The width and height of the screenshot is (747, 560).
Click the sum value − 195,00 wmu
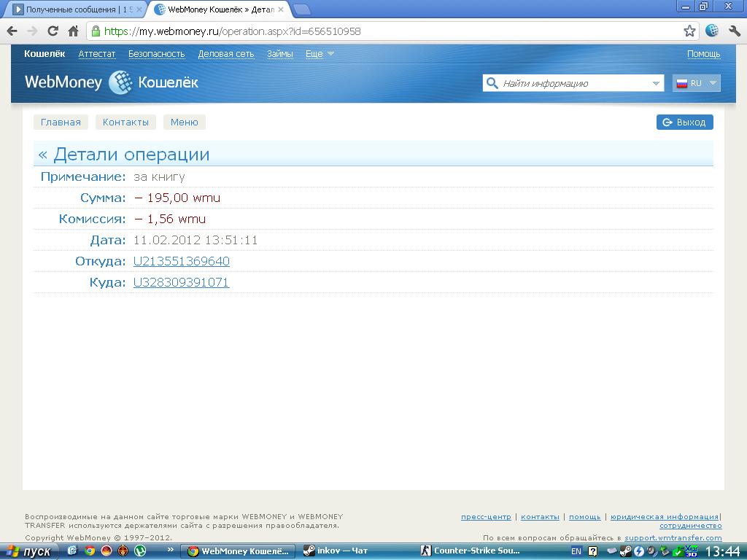click(177, 198)
